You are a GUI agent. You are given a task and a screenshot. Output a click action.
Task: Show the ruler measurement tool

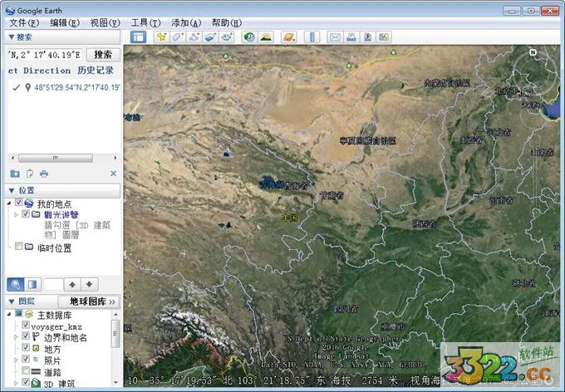tap(312, 37)
